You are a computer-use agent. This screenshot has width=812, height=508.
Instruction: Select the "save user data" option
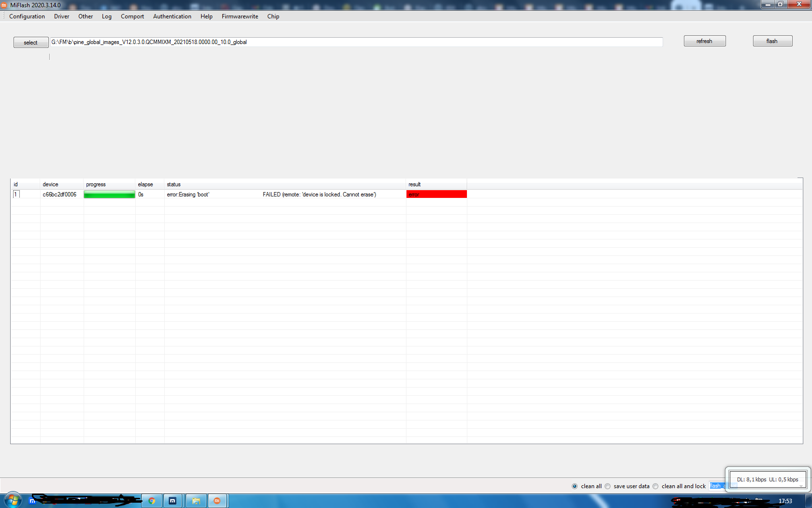[608, 486]
